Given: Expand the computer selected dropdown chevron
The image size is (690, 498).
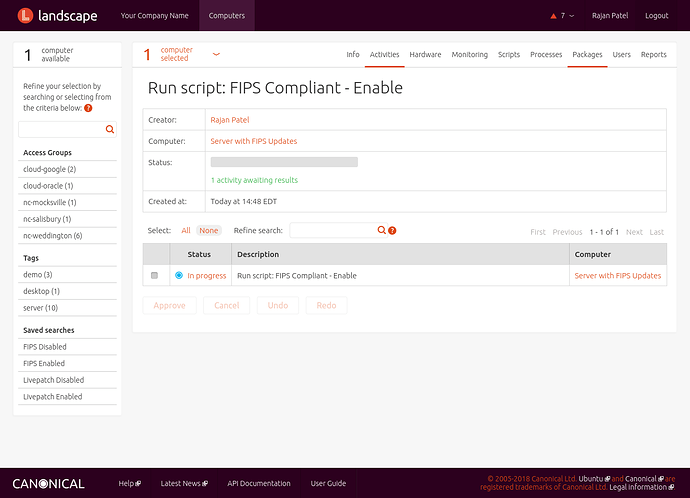Looking at the screenshot, I should coord(216,54).
